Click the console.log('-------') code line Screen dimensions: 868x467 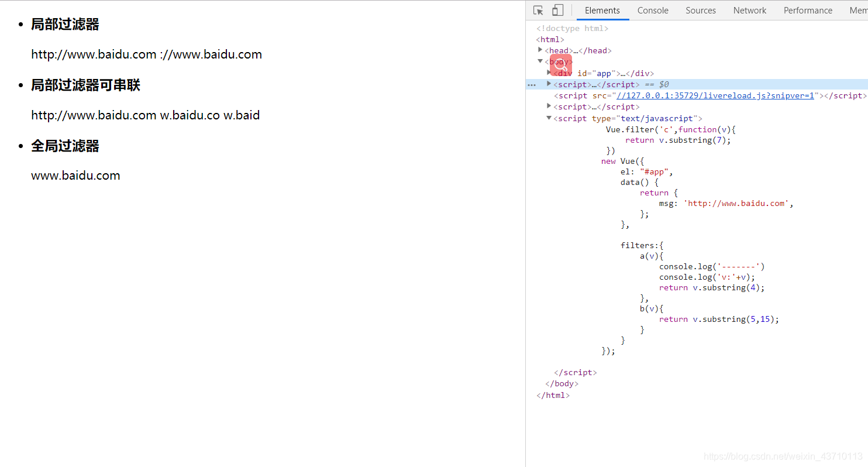coord(712,266)
